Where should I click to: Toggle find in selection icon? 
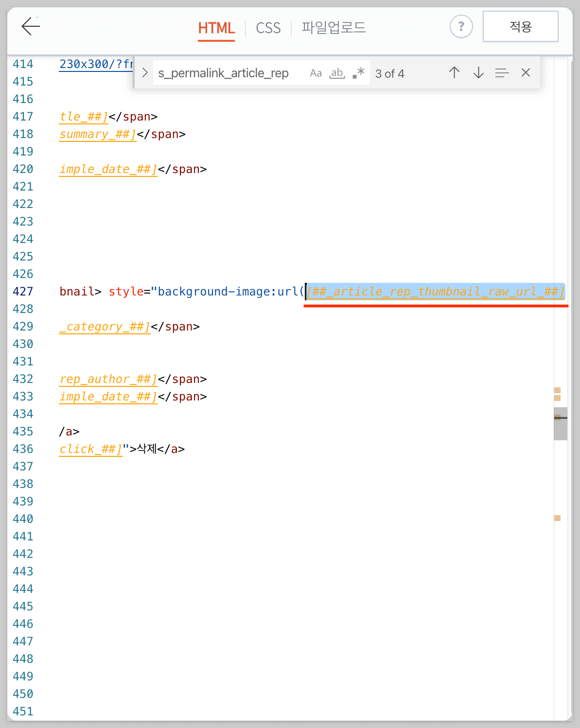coord(502,73)
